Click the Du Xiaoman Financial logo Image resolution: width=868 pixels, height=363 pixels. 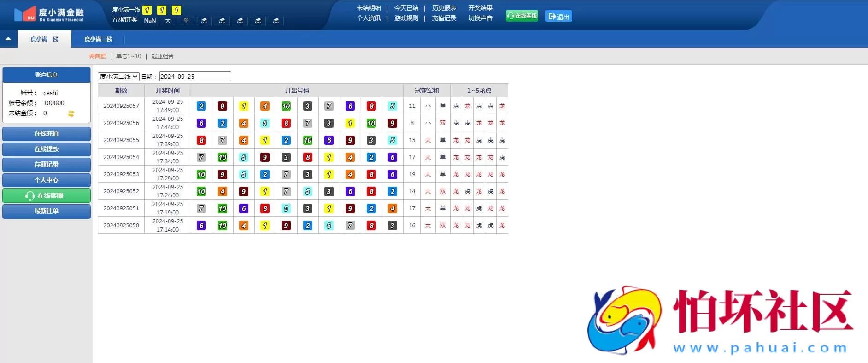click(49, 15)
